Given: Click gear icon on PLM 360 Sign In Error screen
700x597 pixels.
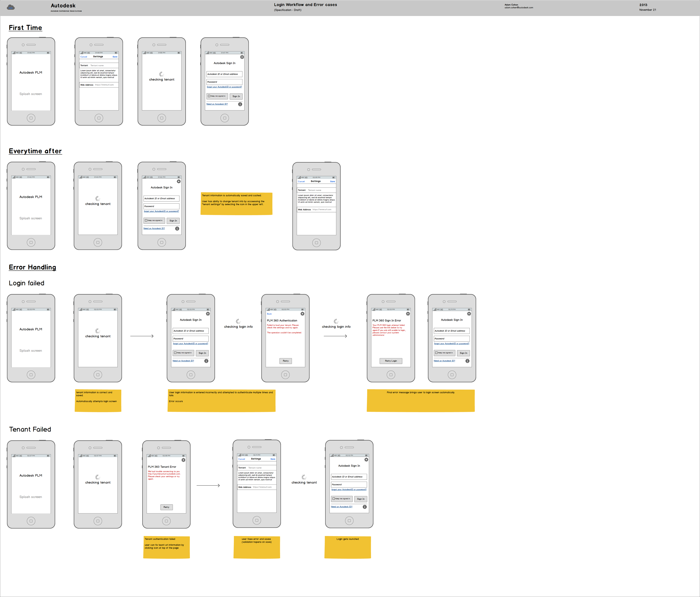Looking at the screenshot, I should click(408, 314).
